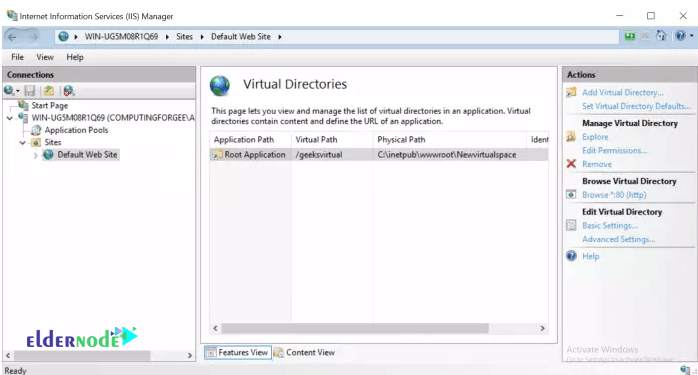The image size is (698, 375).
Task: Collapse the Sites tree node
Action: (23, 143)
